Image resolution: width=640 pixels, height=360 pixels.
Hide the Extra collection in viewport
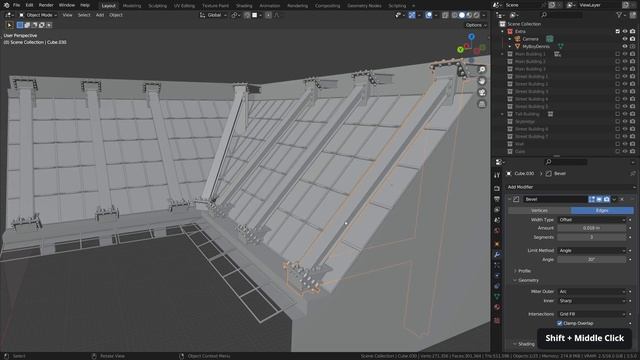(625, 31)
